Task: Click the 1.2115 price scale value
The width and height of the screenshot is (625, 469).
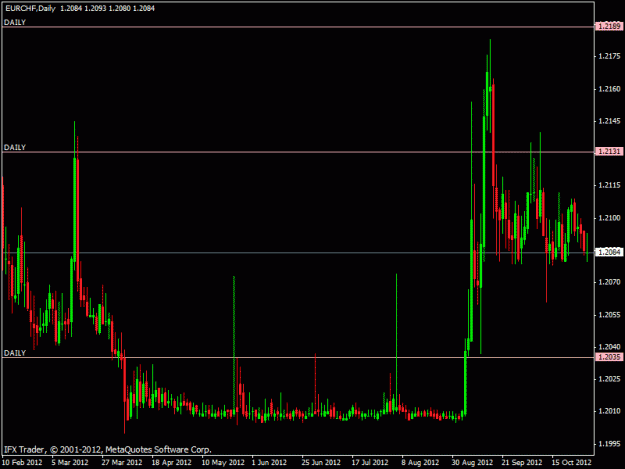Action: pyautogui.click(x=609, y=185)
